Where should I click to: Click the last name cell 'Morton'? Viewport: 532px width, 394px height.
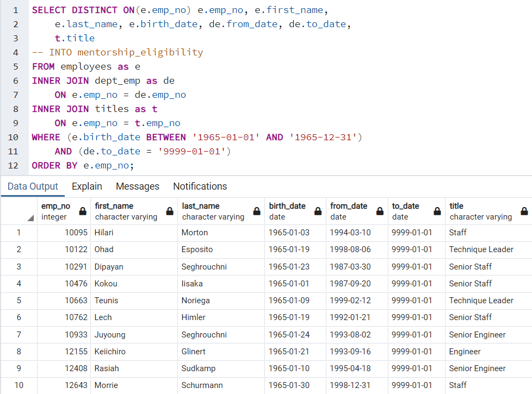coord(221,233)
